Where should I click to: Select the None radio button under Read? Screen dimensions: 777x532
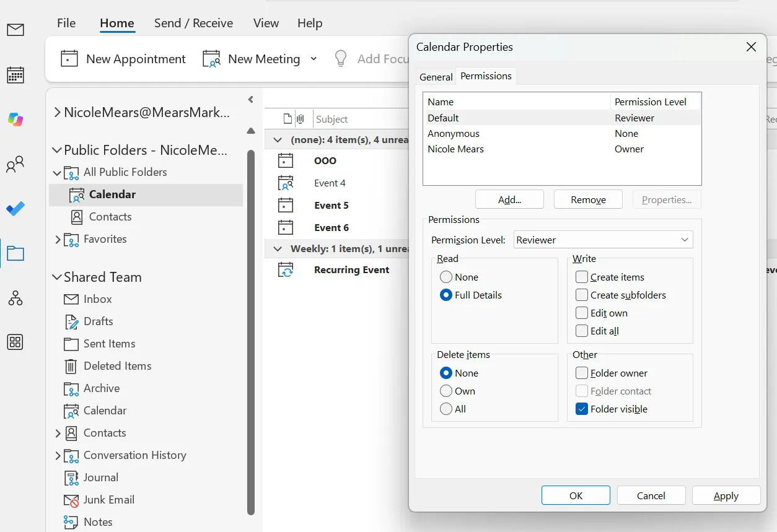[446, 277]
